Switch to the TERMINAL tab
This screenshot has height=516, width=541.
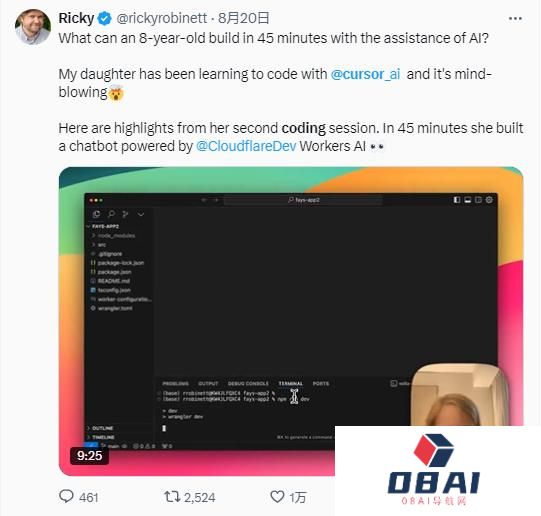coord(291,384)
